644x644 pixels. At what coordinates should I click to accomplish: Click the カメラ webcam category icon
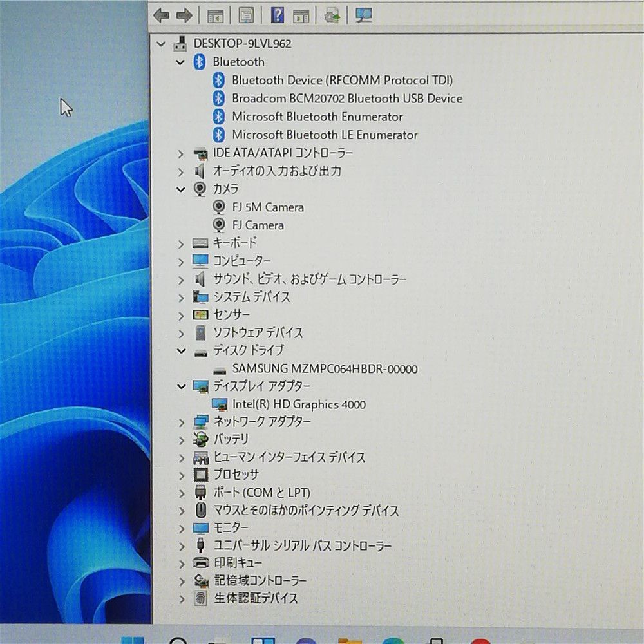200,189
